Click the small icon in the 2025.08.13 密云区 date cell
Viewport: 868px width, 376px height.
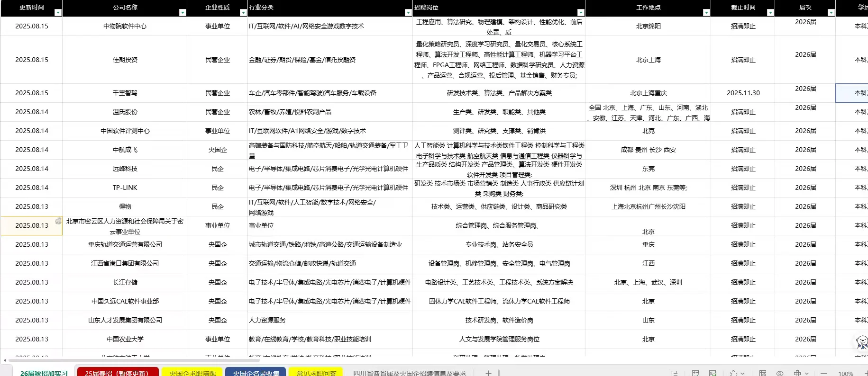coord(58,221)
